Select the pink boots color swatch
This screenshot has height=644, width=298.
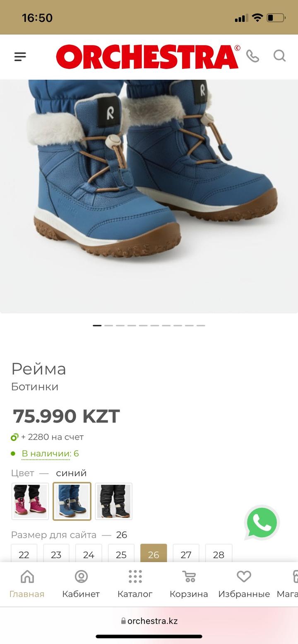point(30,501)
